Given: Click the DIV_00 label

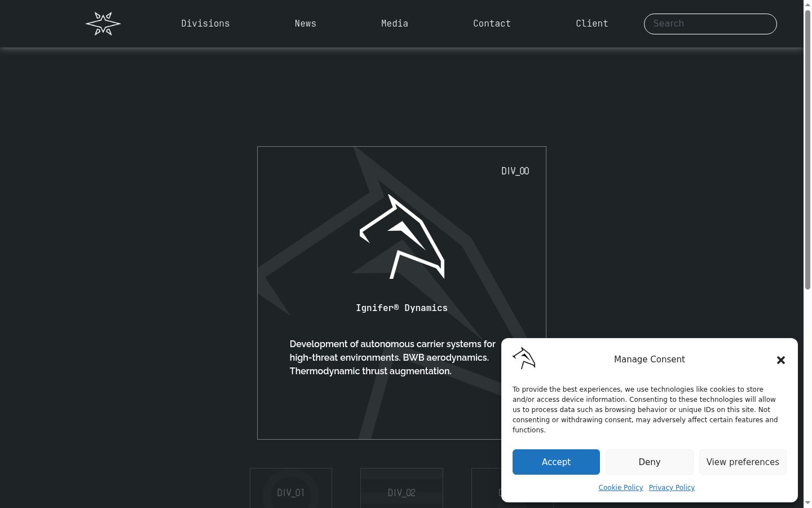Looking at the screenshot, I should (515, 171).
